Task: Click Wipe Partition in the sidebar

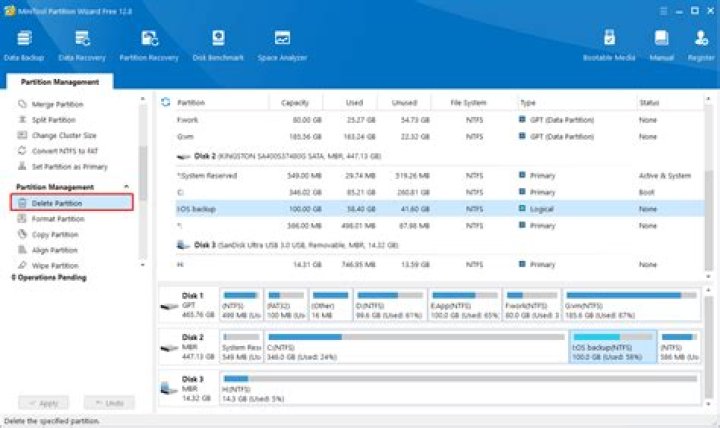Action: [55, 266]
